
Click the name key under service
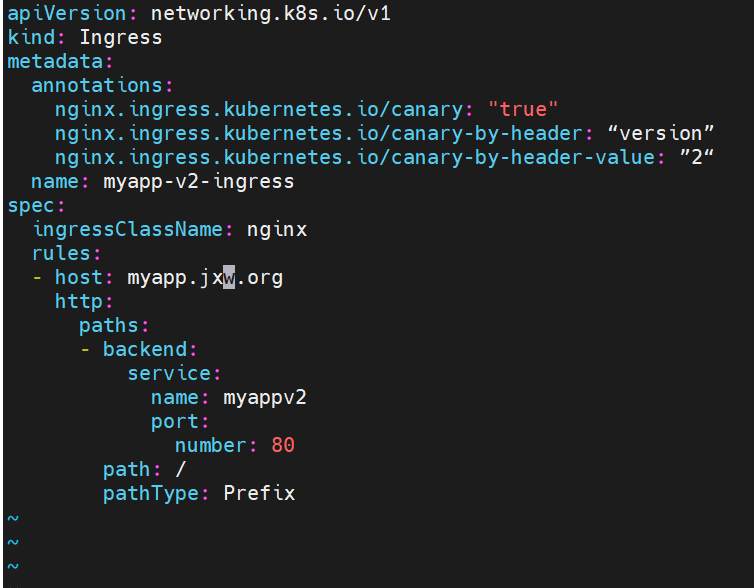(x=175, y=398)
